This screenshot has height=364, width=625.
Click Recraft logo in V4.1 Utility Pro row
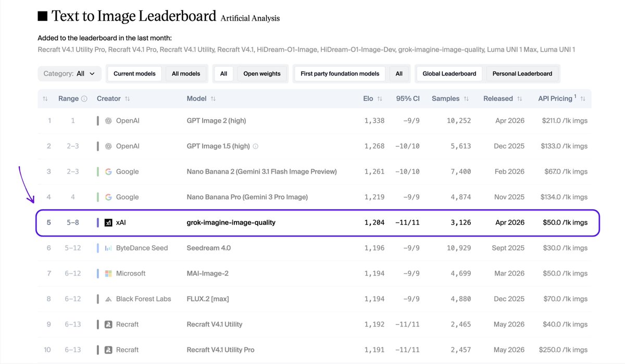pyautogui.click(x=108, y=350)
